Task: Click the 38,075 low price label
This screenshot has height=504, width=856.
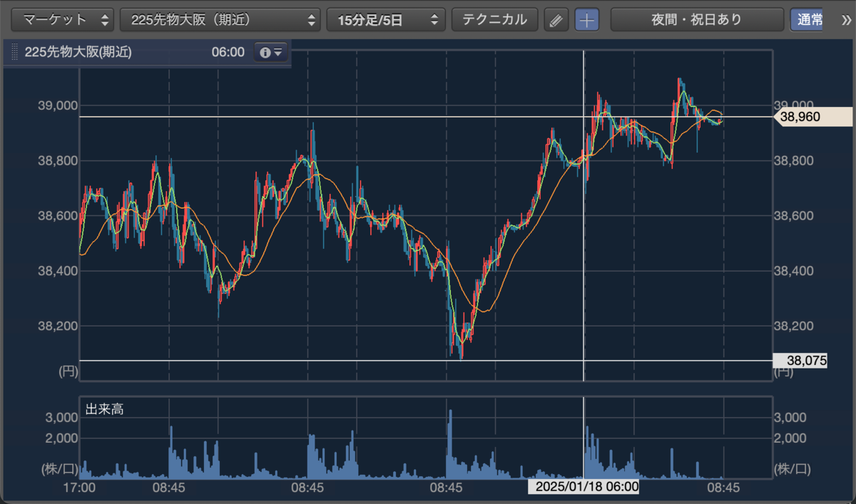Action: 800,361
